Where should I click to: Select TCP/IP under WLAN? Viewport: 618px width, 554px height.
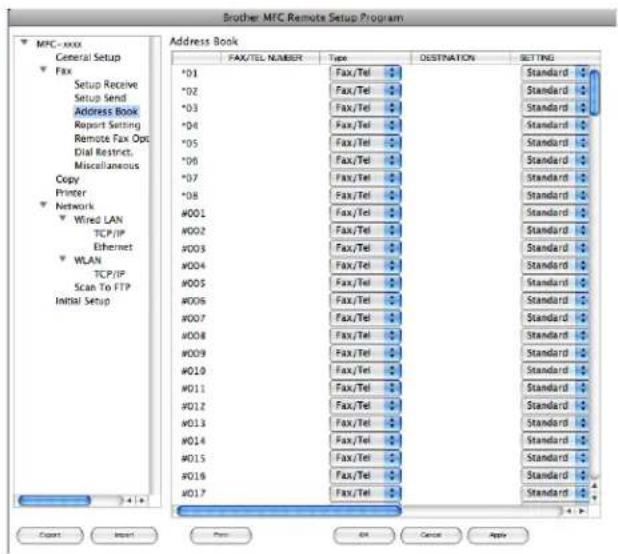click(109, 274)
